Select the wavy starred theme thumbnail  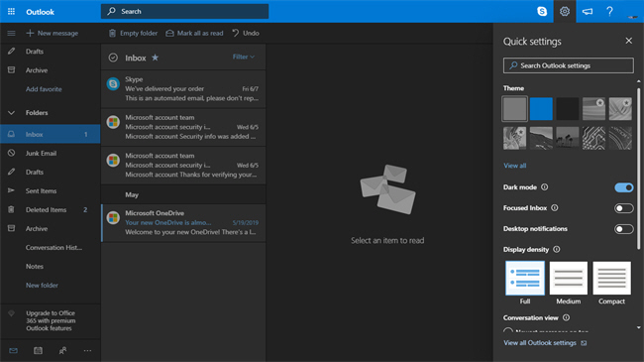[593, 109]
